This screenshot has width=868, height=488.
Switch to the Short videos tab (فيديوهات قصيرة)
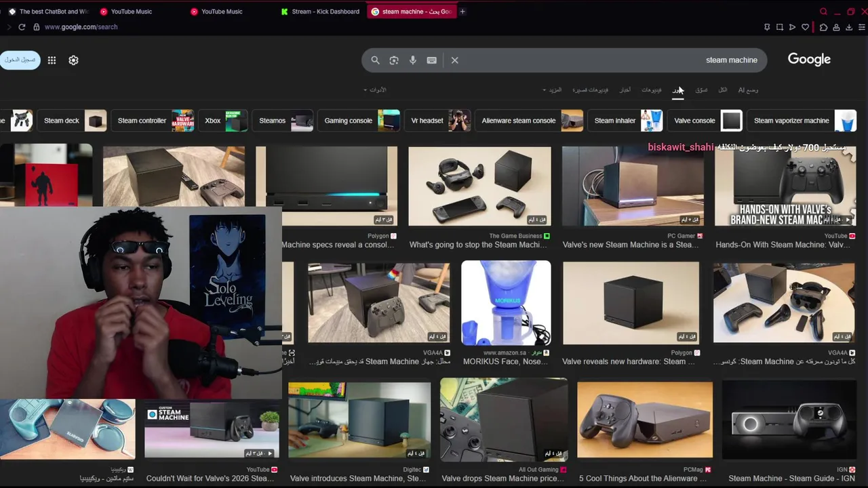590,90
